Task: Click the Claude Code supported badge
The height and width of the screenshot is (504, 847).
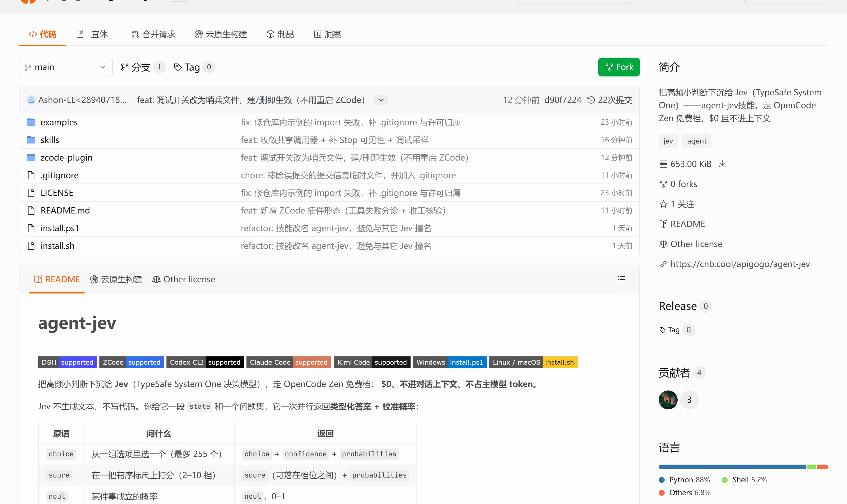Action: 289,362
